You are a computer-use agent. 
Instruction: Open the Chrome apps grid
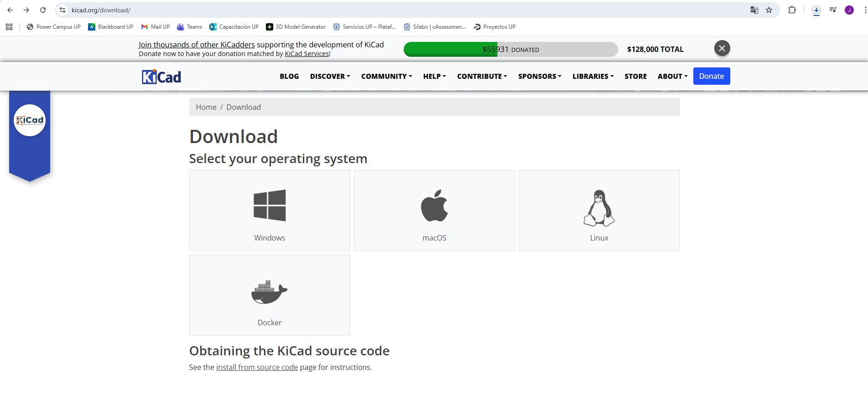tap(9, 27)
